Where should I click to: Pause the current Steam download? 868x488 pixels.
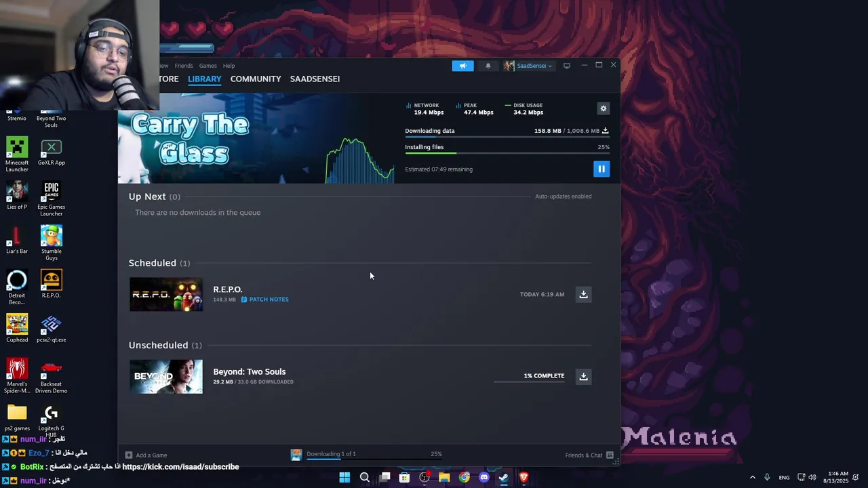[x=601, y=169]
